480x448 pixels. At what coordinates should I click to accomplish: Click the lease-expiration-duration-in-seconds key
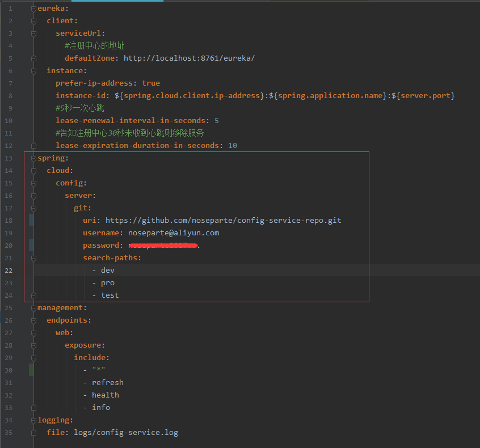coord(137,146)
